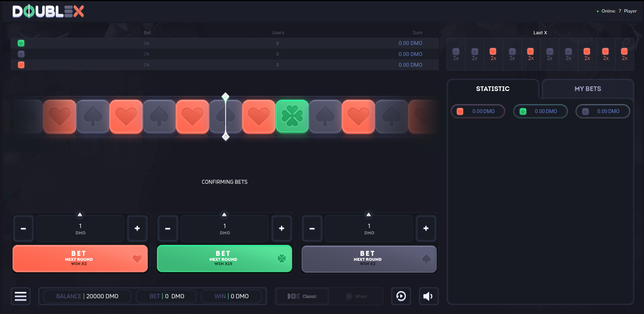Expand bet presets above the gray bet amount
This screenshot has height=314, width=644.
click(369, 215)
